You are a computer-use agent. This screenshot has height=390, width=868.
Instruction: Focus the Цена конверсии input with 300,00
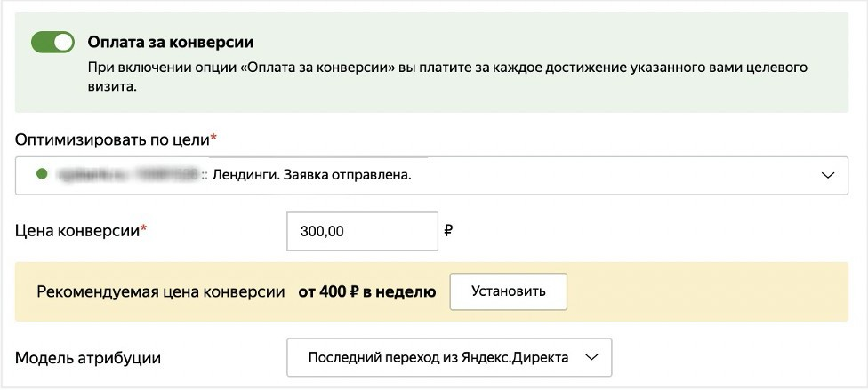tap(362, 231)
